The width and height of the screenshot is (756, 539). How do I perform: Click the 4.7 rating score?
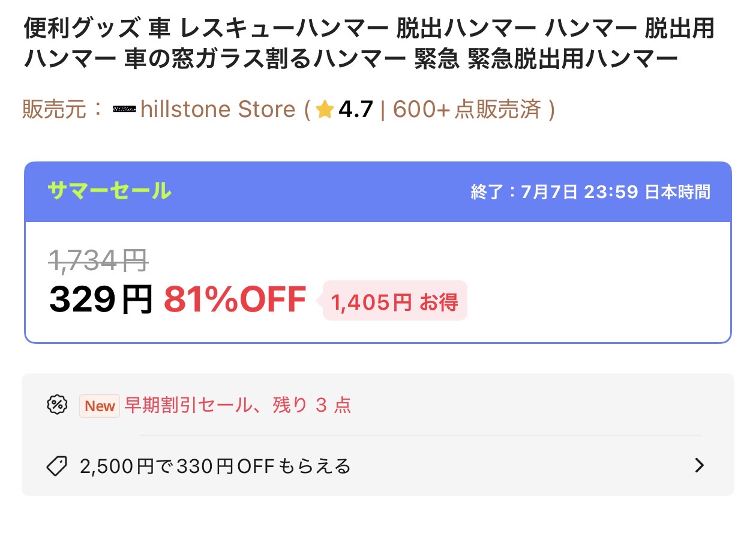point(356,110)
